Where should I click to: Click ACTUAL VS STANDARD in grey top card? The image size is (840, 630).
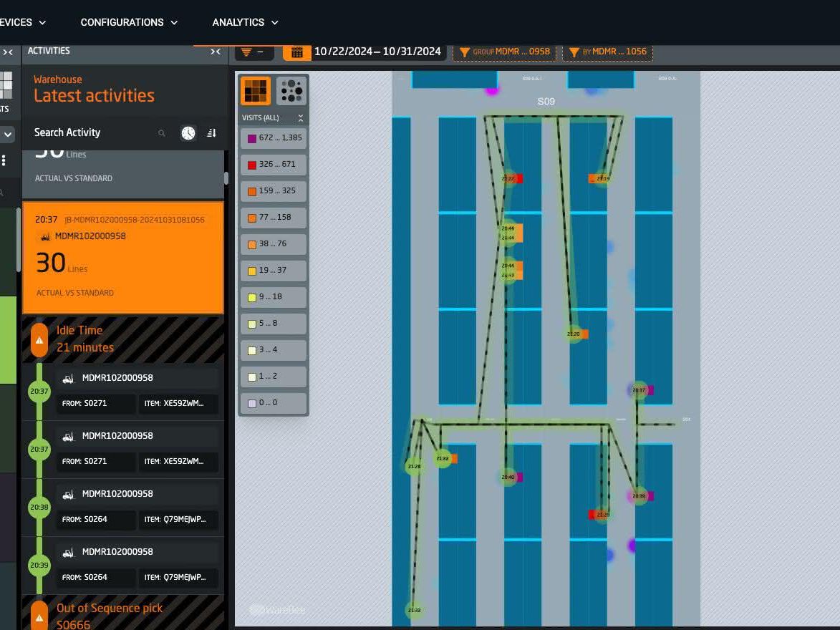(73, 178)
